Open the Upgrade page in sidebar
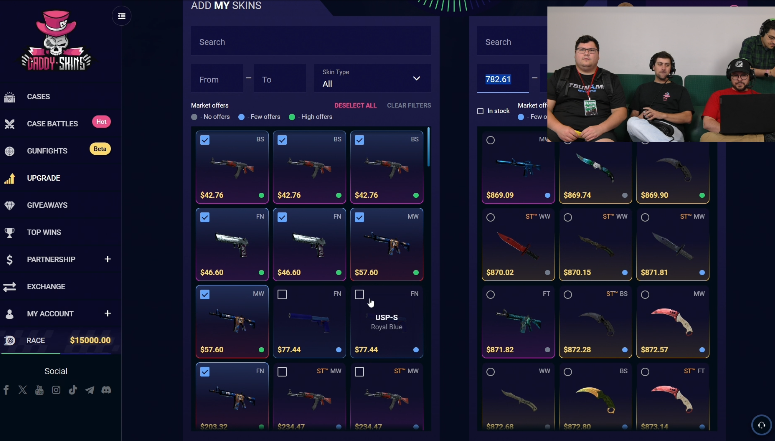 click(43, 178)
